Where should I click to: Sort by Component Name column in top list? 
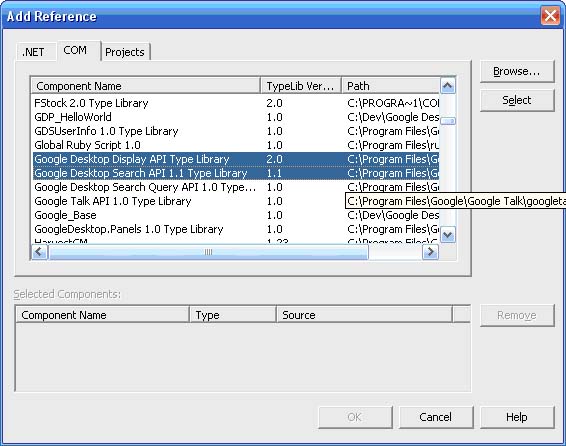[x=146, y=86]
